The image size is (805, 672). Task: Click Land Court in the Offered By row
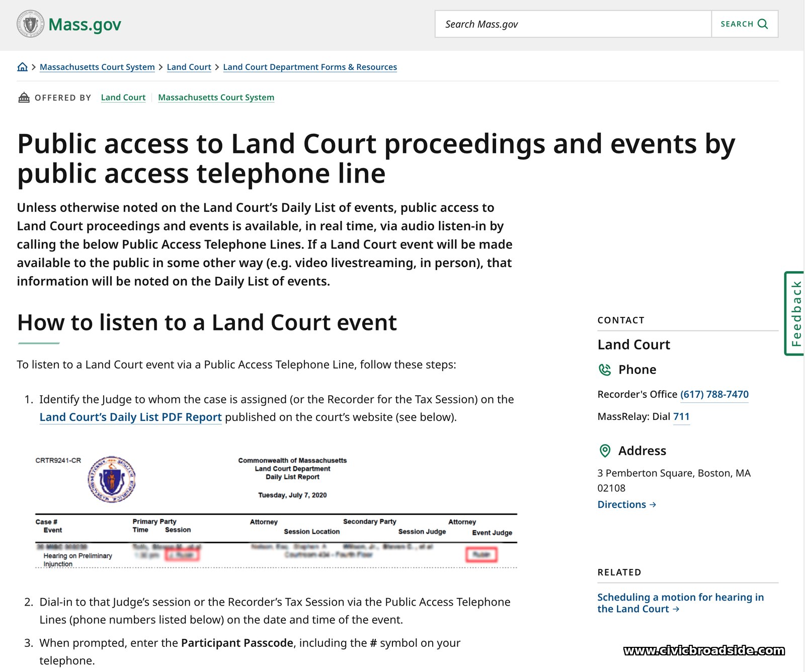(x=123, y=97)
